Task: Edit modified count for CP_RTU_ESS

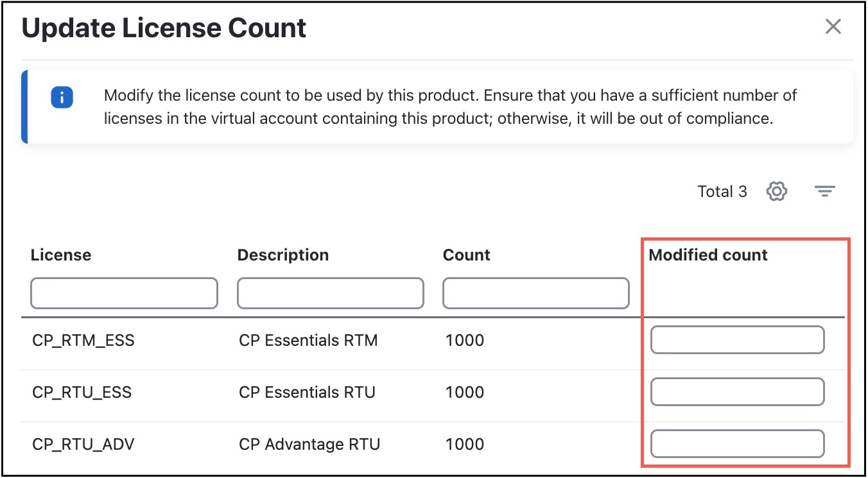Action: (738, 392)
